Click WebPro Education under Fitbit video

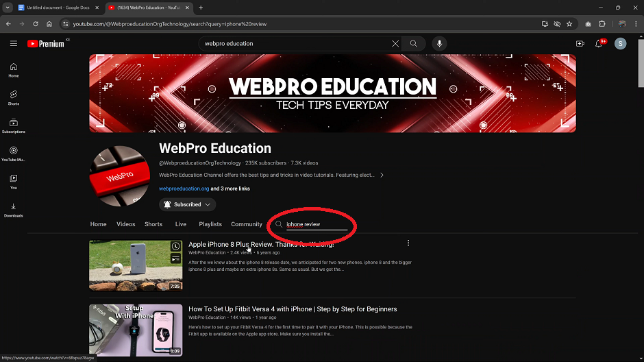click(207, 317)
